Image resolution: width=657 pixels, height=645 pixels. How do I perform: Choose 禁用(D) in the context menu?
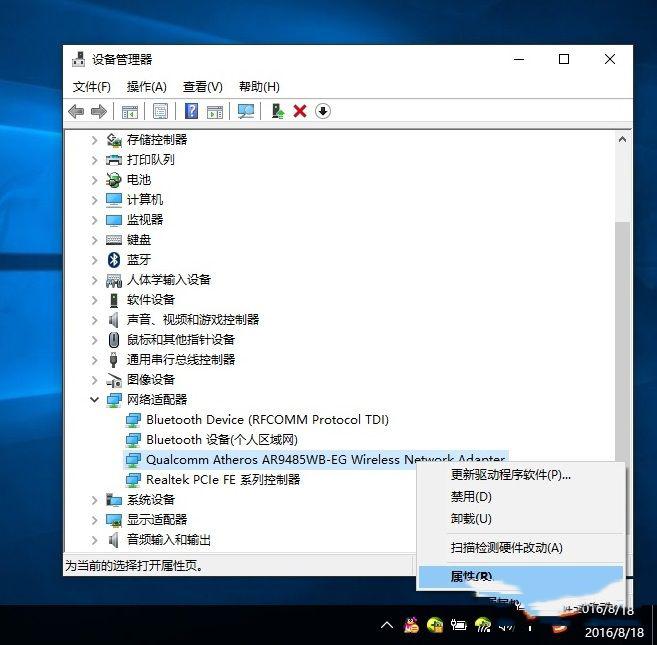point(471,497)
